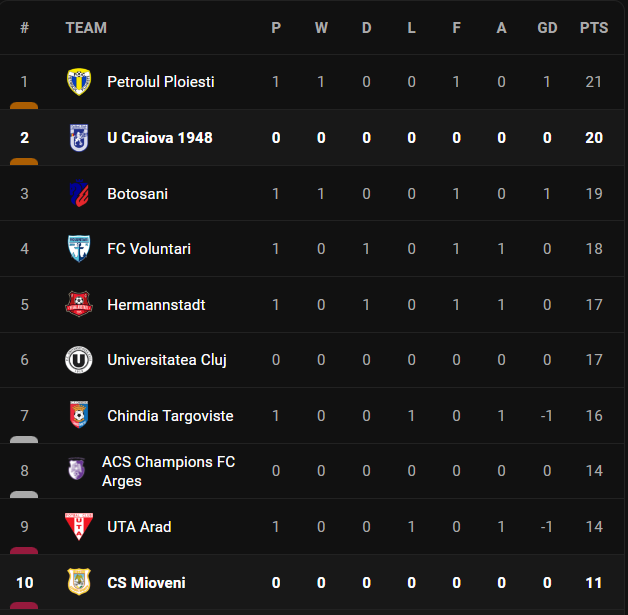The width and height of the screenshot is (628, 615).
Task: Click the W wins column header
Action: 321,28
